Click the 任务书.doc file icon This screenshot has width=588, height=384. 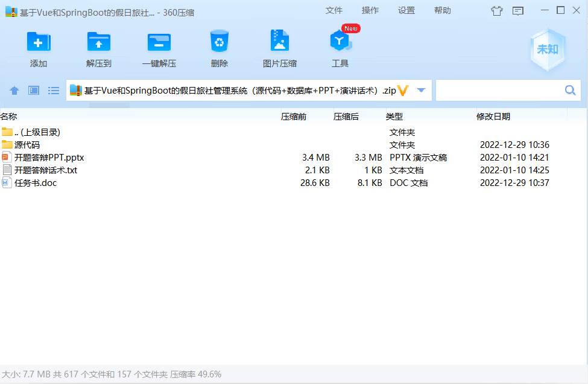7,183
